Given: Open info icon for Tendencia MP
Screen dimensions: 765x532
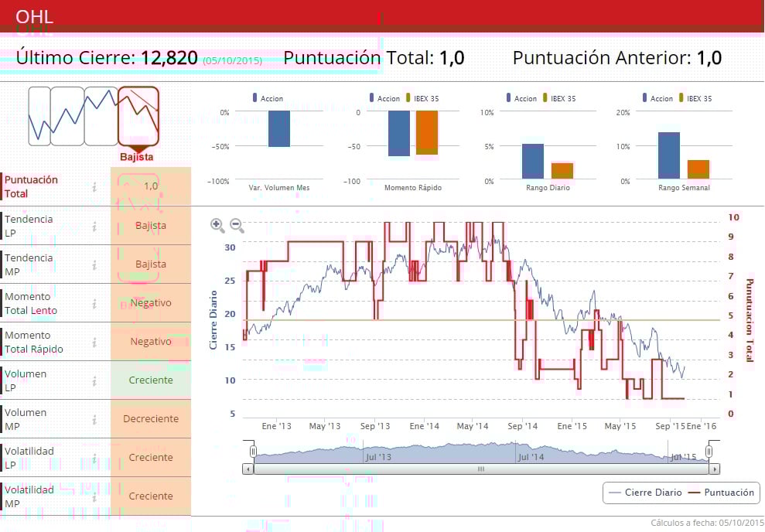Looking at the screenshot, I should [x=94, y=264].
